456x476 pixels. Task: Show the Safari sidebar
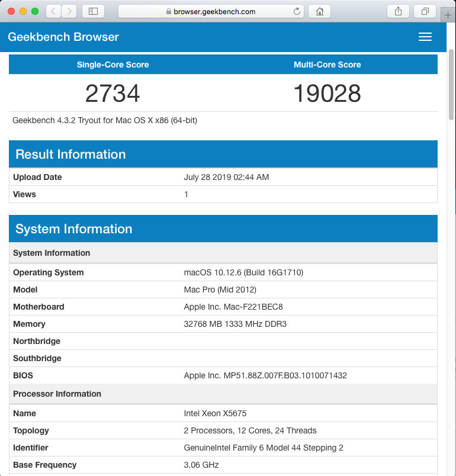[93, 11]
